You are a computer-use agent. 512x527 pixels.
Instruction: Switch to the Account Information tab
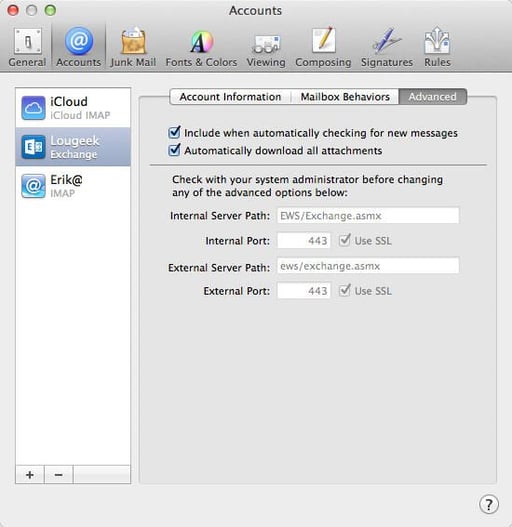[x=230, y=97]
